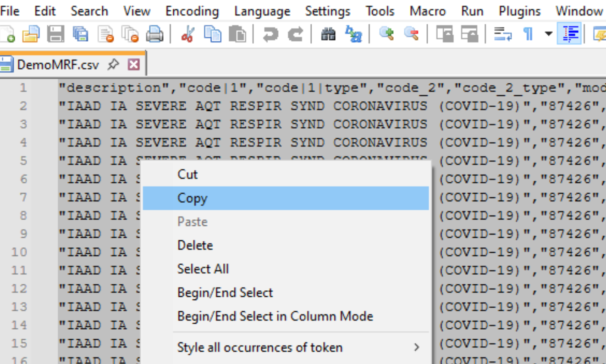The width and height of the screenshot is (606, 364).
Task: Choose Cut in the context menu
Action: (x=286, y=174)
